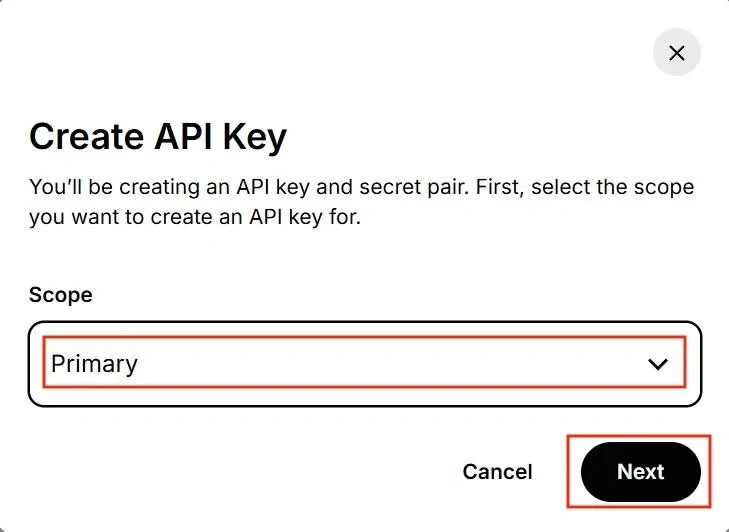This screenshot has height=532, width=729.
Task: Click the "select the scope" instruction line
Action: (x=195, y=217)
